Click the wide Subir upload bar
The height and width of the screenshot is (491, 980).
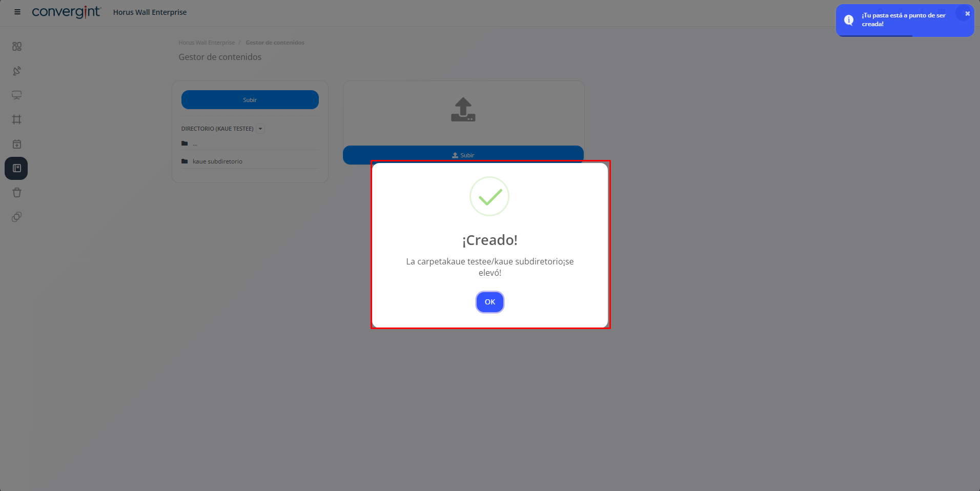463,155
